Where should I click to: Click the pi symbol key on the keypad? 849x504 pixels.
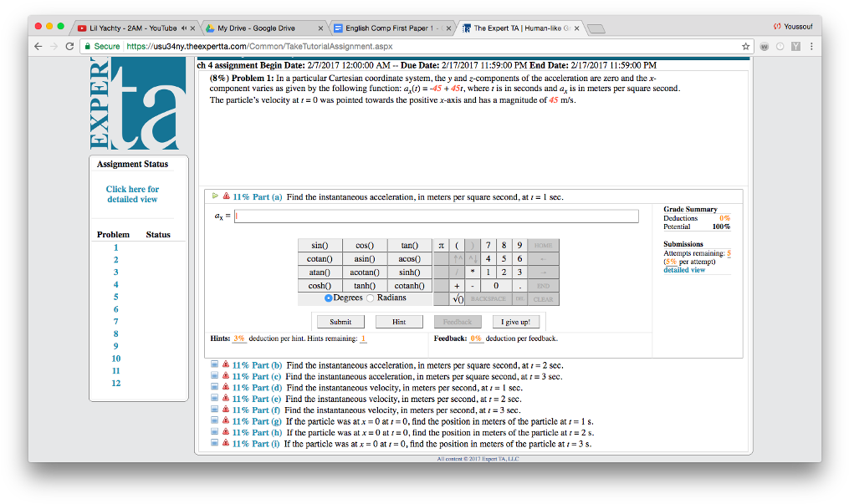click(x=442, y=246)
